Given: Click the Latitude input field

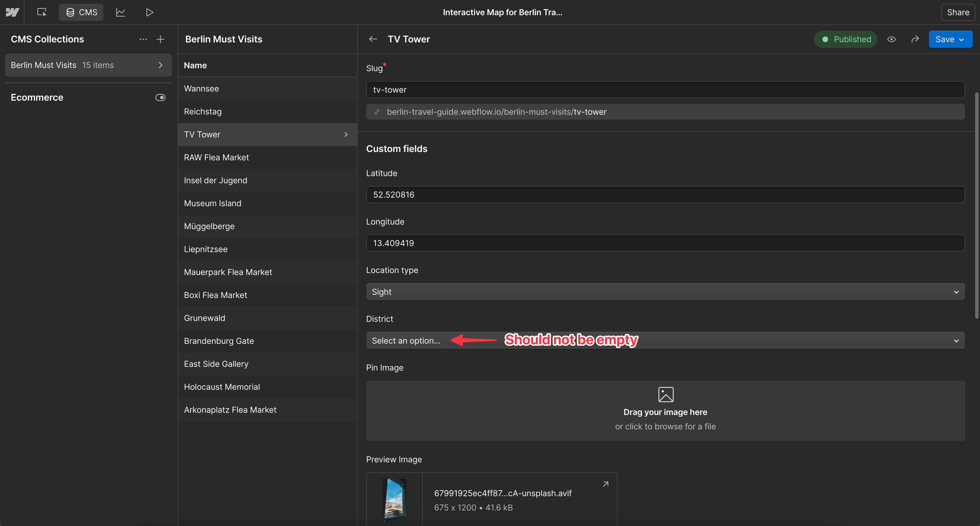Looking at the screenshot, I should (665, 194).
